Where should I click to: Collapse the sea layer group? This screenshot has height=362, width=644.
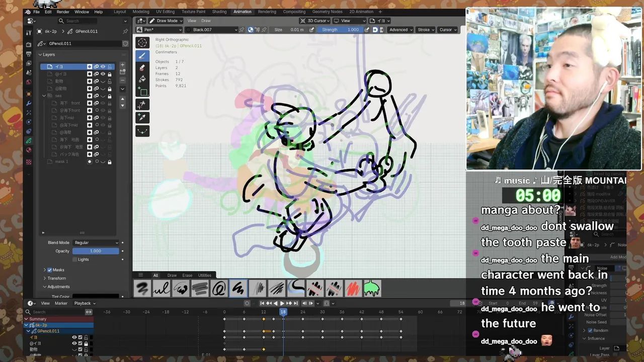(44, 96)
